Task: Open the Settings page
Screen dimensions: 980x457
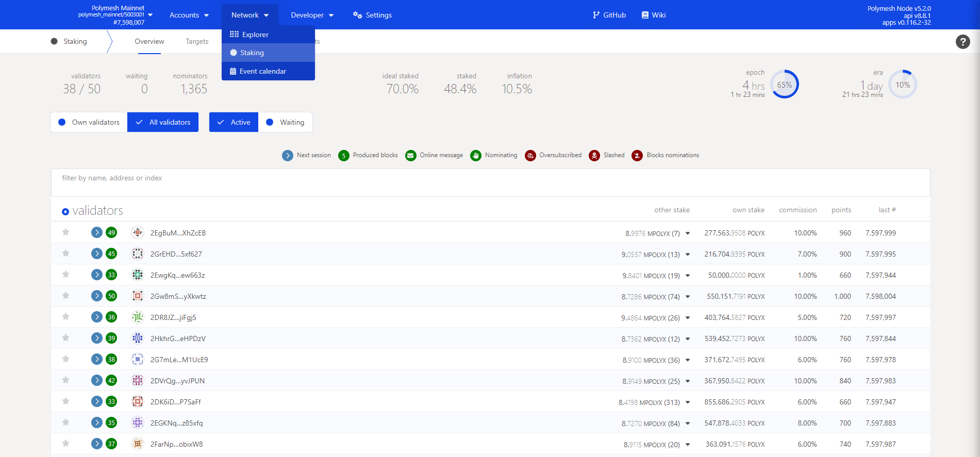Action: tap(372, 15)
